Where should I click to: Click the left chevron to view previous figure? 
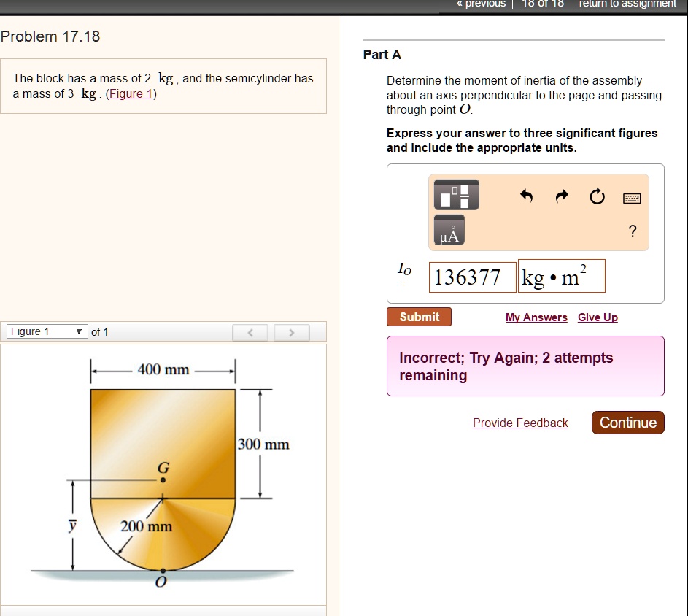pos(250,332)
